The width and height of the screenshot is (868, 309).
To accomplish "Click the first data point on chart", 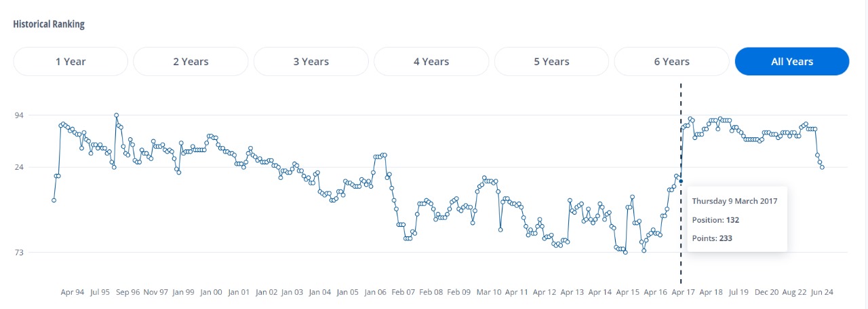I will click(54, 200).
